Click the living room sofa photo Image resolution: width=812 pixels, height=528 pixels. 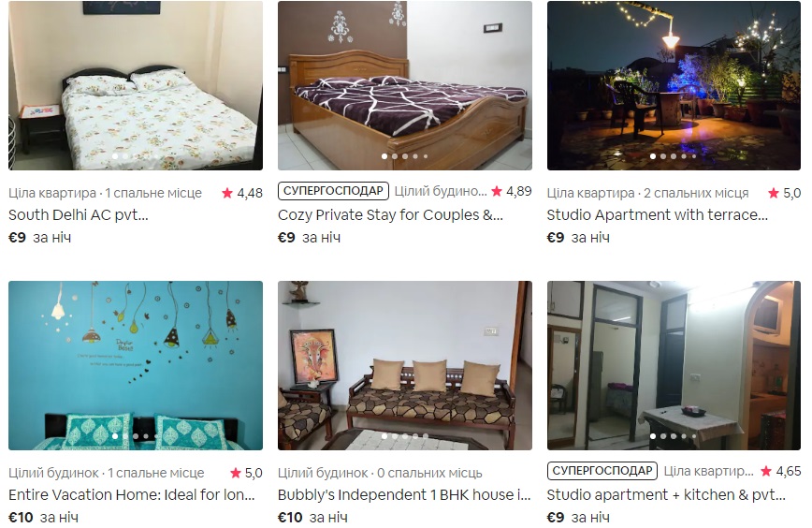point(405,365)
